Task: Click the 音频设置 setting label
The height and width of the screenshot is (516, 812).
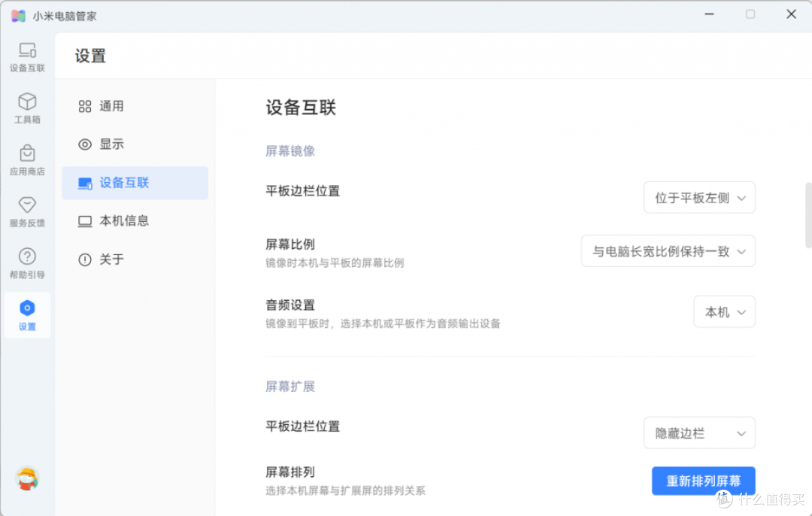Action: coord(290,305)
